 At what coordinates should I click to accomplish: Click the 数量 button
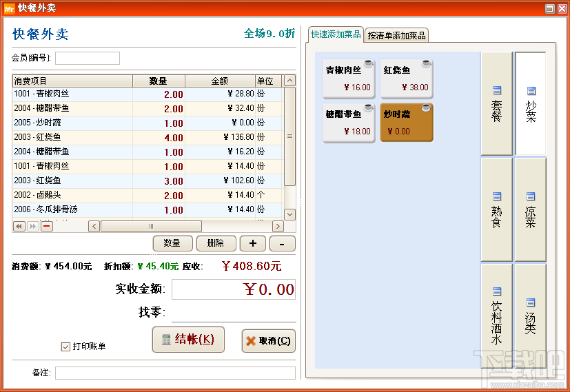[173, 243]
